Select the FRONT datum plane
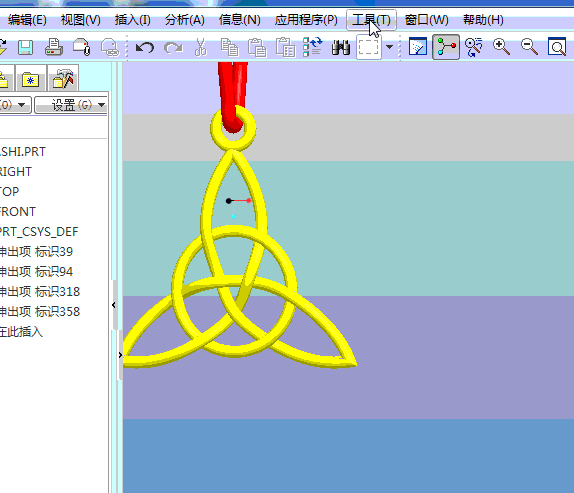Screen dimensions: 574x493 tap(18, 212)
